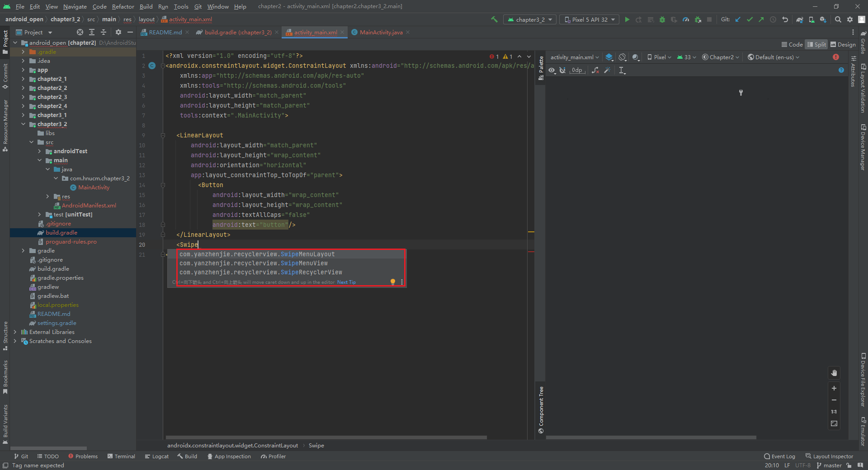The height and width of the screenshot is (470, 868).
Task: Open device selector Pixel 5 API 32
Action: (590, 19)
